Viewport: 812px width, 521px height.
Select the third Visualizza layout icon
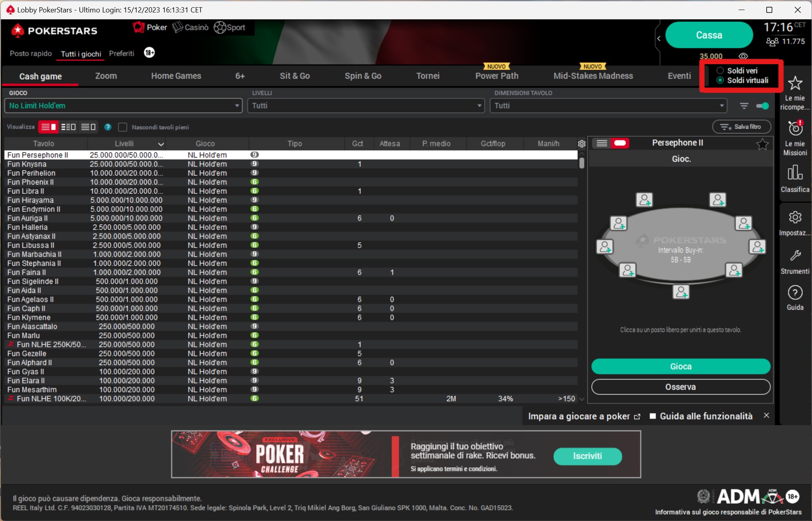click(88, 127)
